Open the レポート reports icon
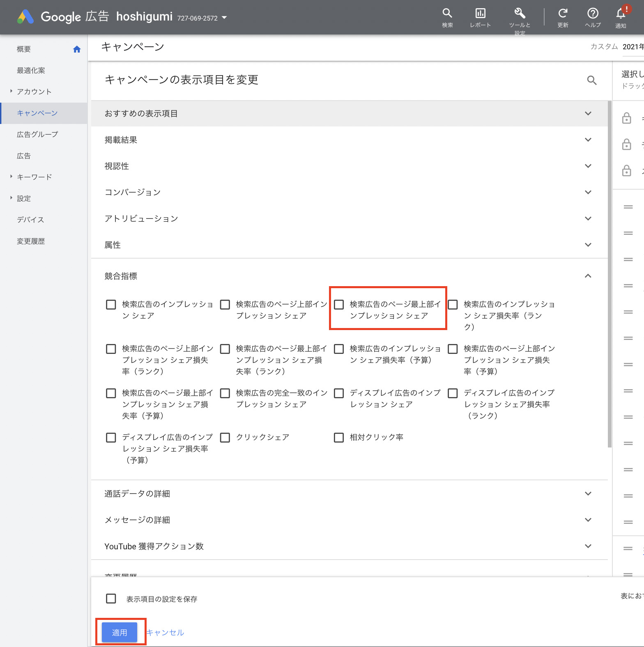 [x=480, y=14]
